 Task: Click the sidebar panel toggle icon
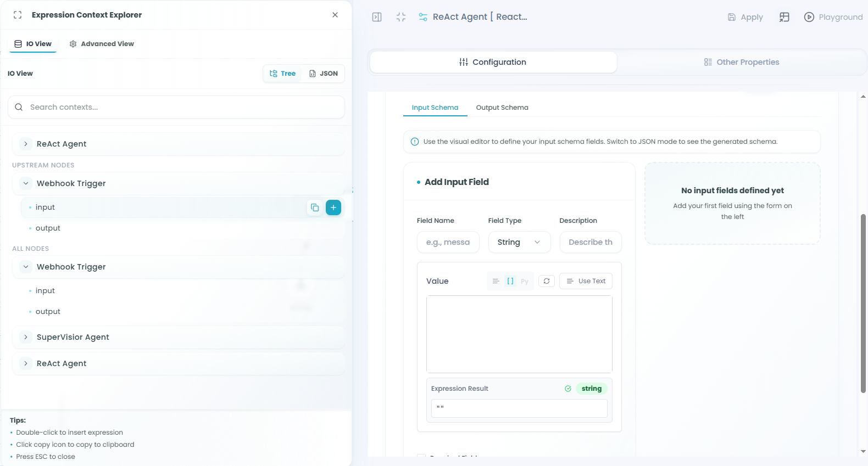click(x=377, y=17)
